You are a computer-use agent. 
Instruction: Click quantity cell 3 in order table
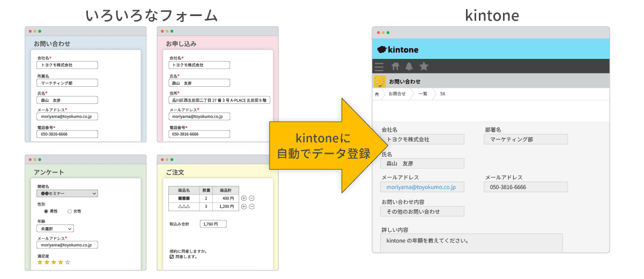(206, 206)
